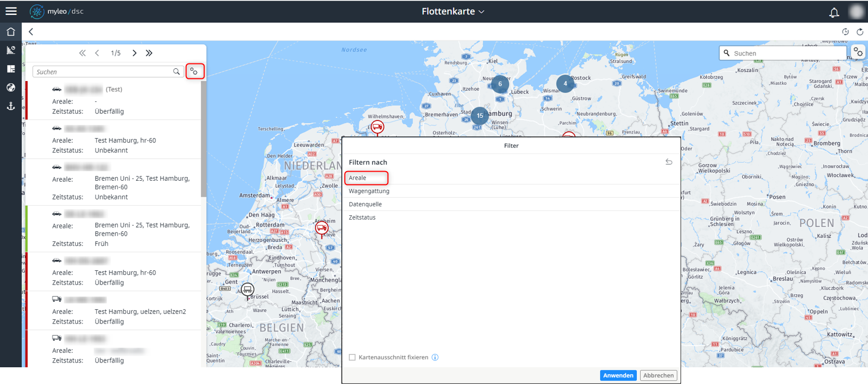The width and height of the screenshot is (868, 387).
Task: Open the anchor sidebar icon
Action: tap(11, 106)
